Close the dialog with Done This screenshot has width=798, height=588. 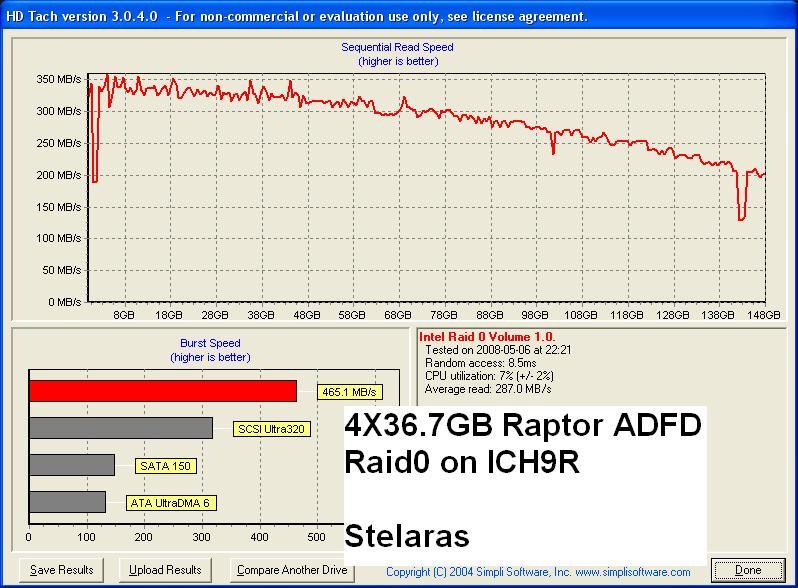click(748, 570)
